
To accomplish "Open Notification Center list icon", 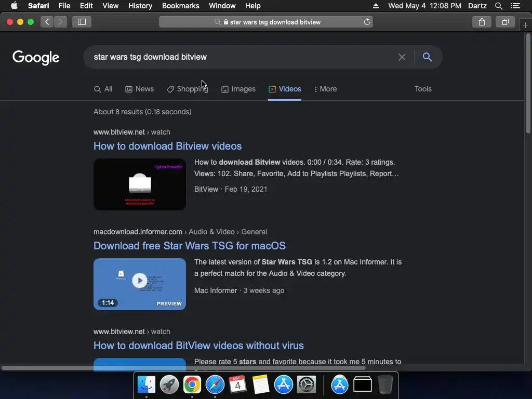I will pyautogui.click(x=515, y=6).
